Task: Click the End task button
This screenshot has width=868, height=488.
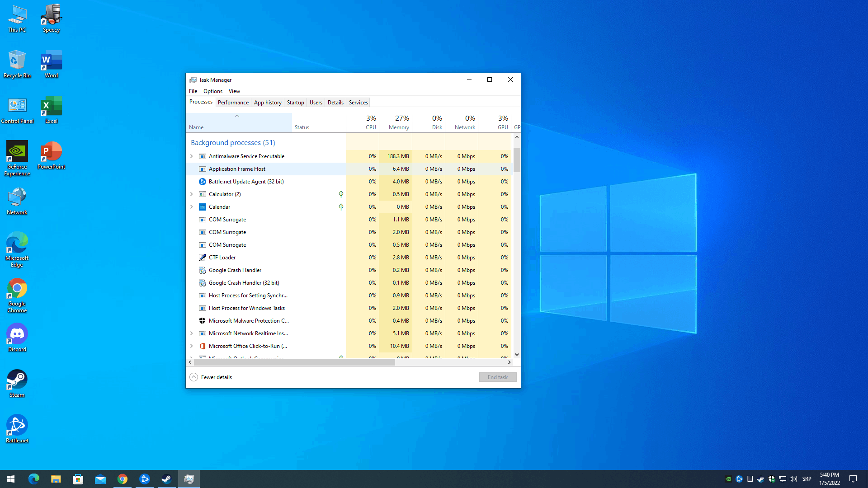Action: click(497, 377)
